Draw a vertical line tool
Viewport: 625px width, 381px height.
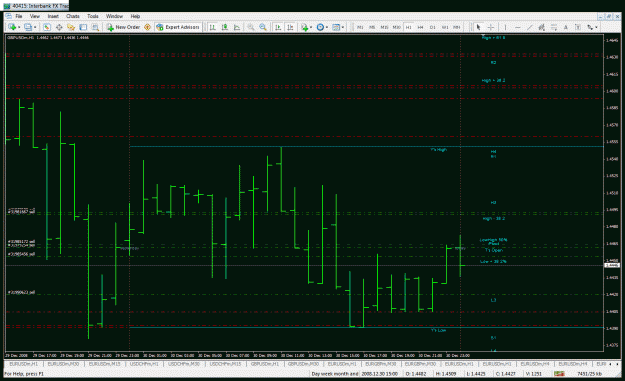(x=505, y=27)
